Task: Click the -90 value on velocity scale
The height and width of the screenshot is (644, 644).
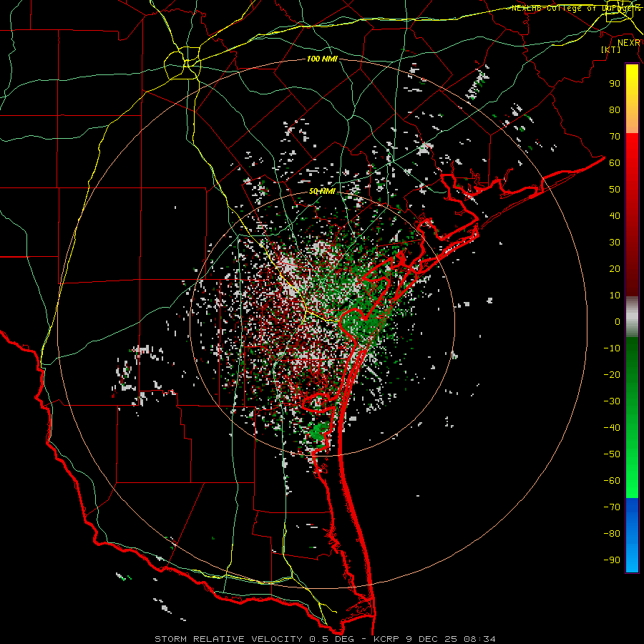Action: click(612, 560)
